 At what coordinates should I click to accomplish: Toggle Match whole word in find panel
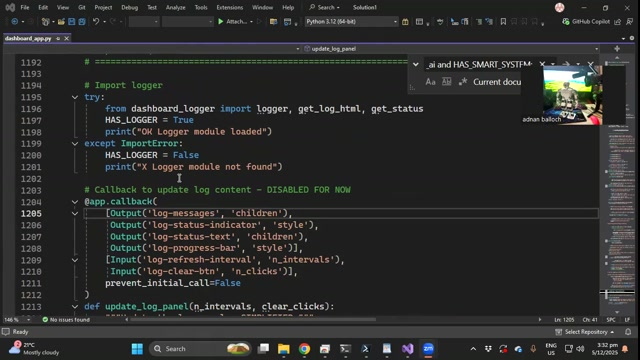pos(447,82)
